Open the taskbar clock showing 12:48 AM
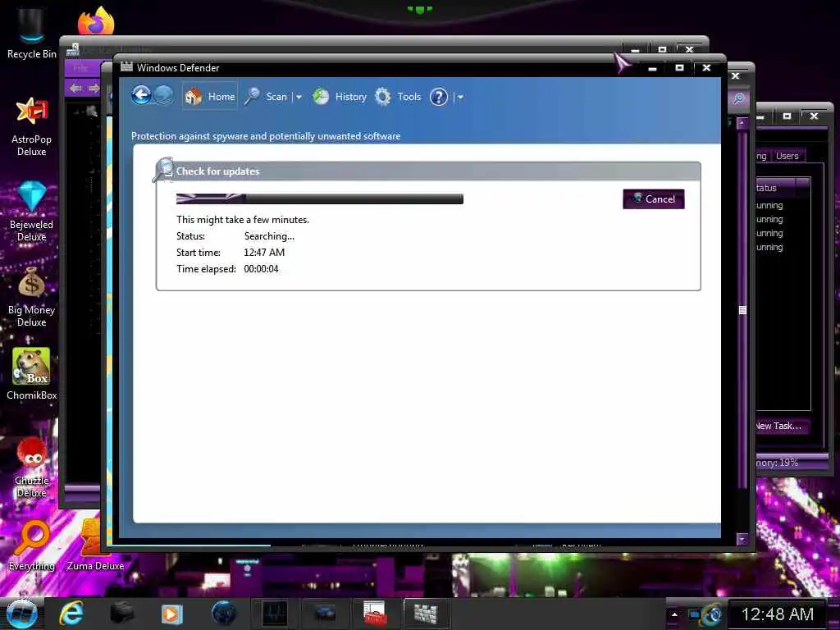Viewport: 840px width, 630px height. (x=778, y=614)
